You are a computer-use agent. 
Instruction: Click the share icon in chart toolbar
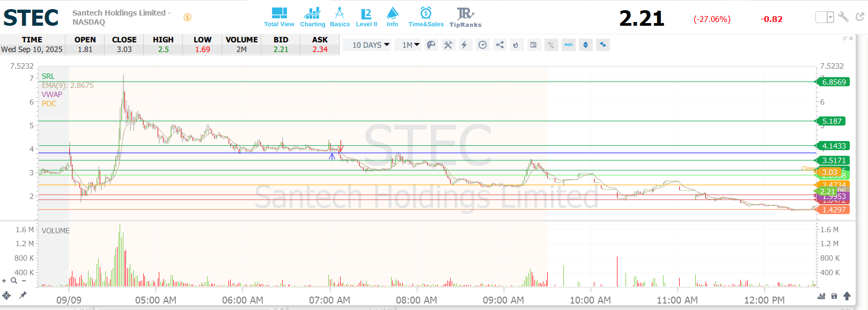click(x=499, y=45)
